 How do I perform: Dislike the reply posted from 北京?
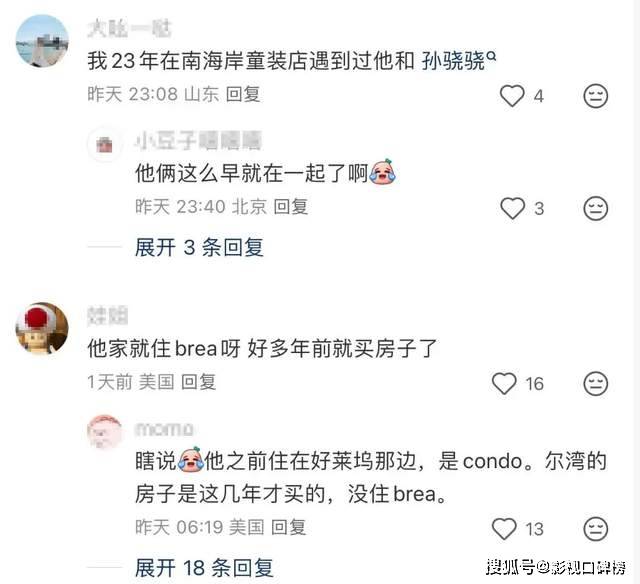pos(596,208)
